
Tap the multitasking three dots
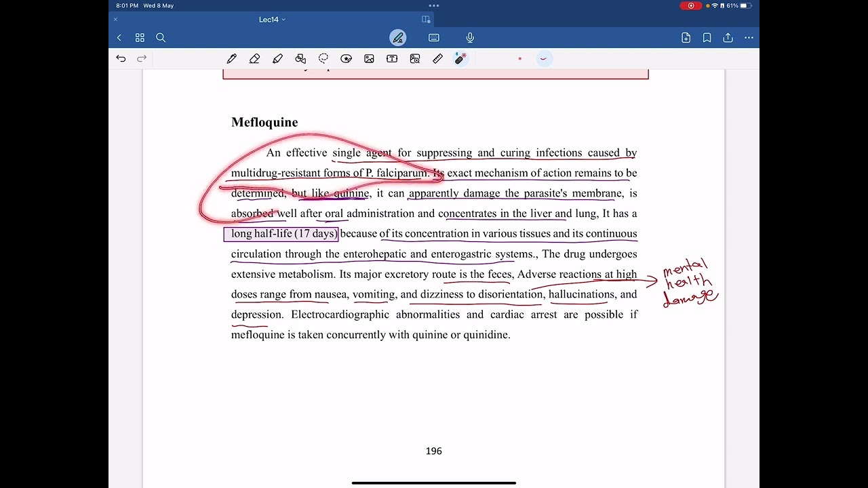(434, 5)
